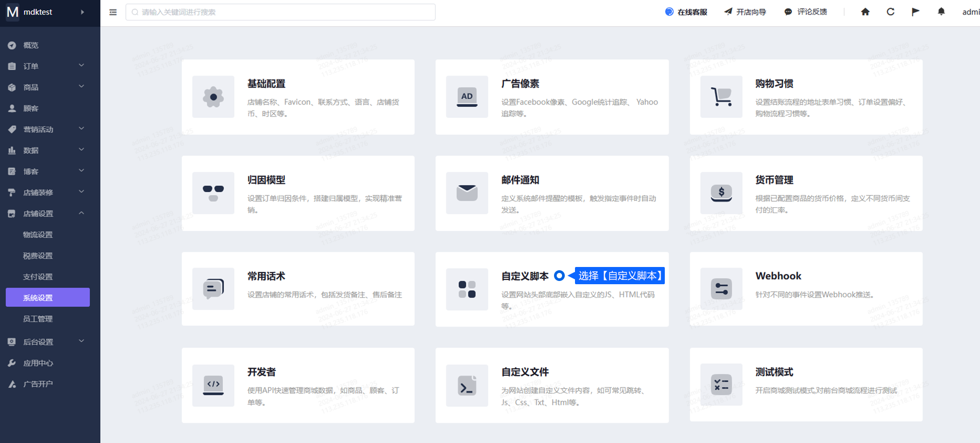Viewport: 980px width, 443px height.
Task: Click the keyword search input field
Action: click(280, 12)
